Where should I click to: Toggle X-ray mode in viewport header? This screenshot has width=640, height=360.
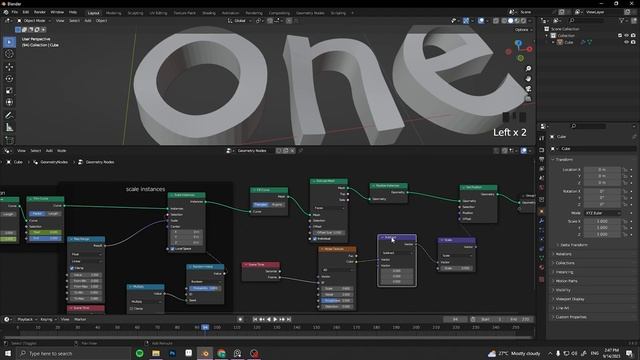tap(496, 20)
